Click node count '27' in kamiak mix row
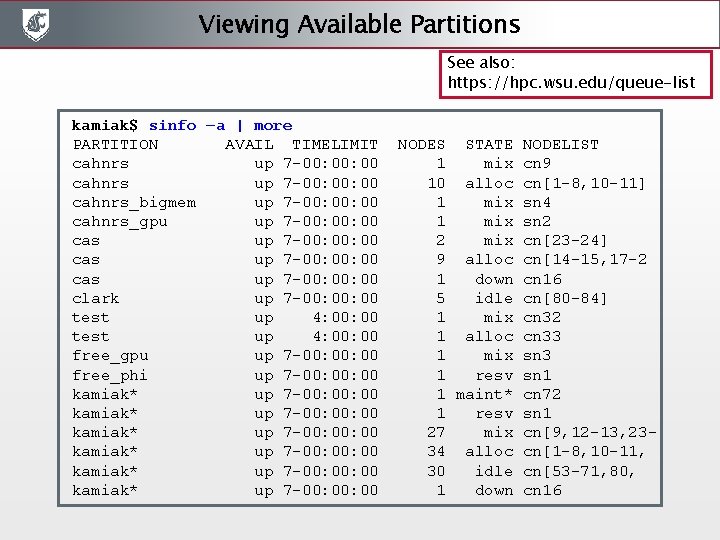The image size is (720, 540). pyautogui.click(x=436, y=433)
